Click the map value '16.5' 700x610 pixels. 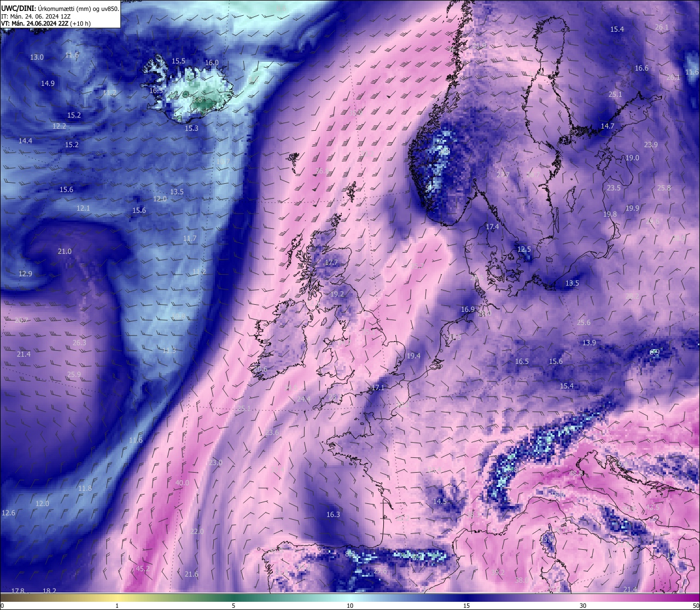point(522,361)
